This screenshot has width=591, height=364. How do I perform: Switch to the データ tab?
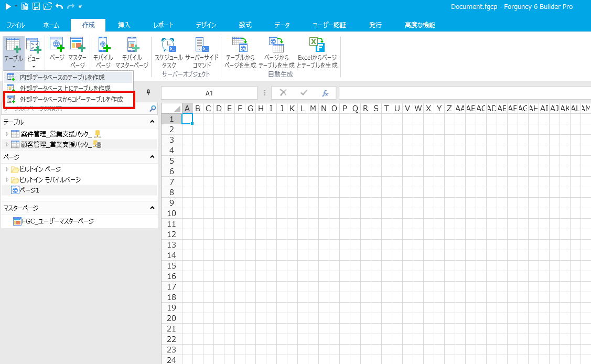[x=282, y=25]
